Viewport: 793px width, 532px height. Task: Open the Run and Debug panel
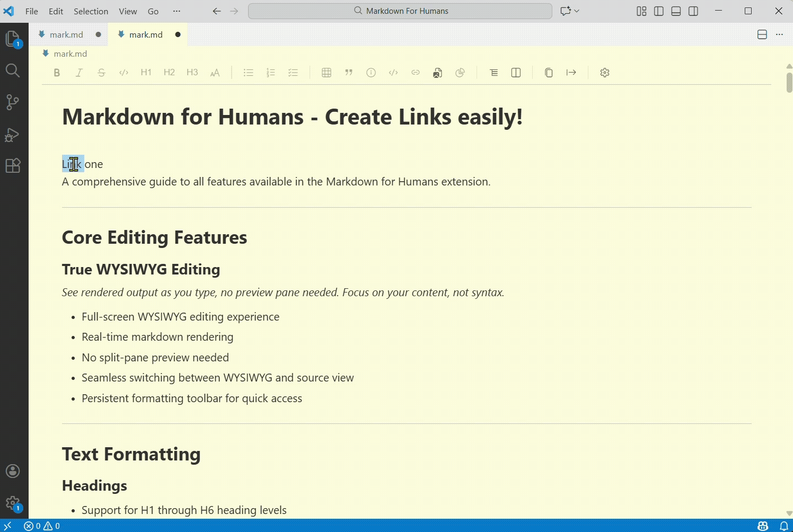point(13,134)
